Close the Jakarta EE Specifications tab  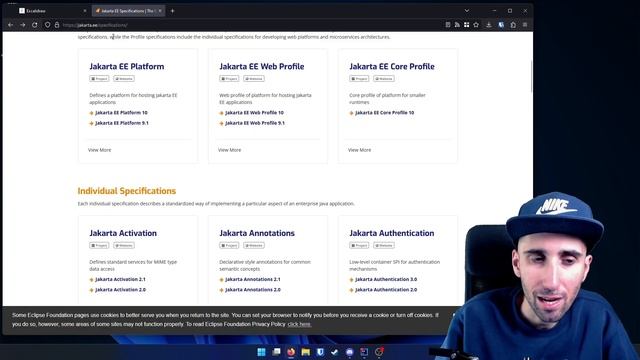(x=160, y=11)
